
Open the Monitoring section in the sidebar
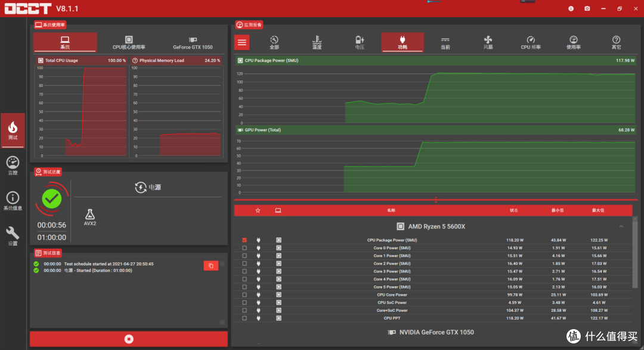13,165
